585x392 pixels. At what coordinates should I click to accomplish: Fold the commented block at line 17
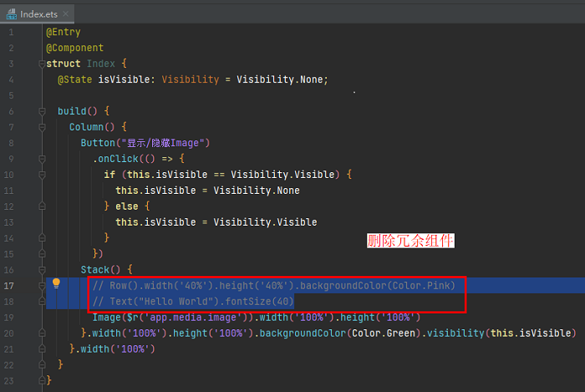coord(40,285)
